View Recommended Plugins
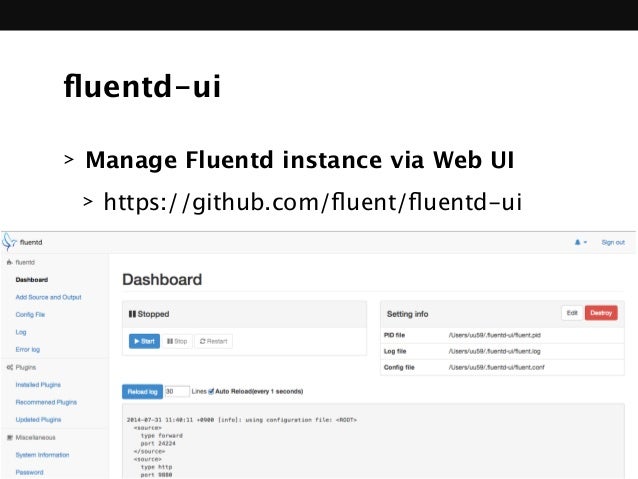The width and height of the screenshot is (638, 479). [46, 402]
